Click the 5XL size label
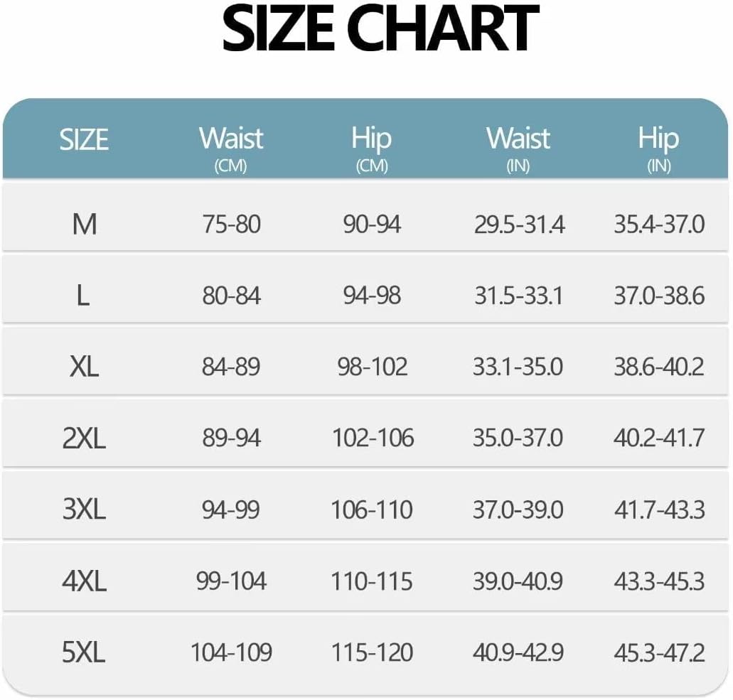 click(x=84, y=652)
